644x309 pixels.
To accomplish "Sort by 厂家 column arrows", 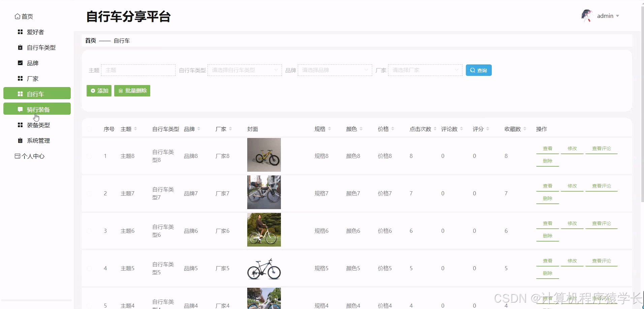I will coord(230,129).
